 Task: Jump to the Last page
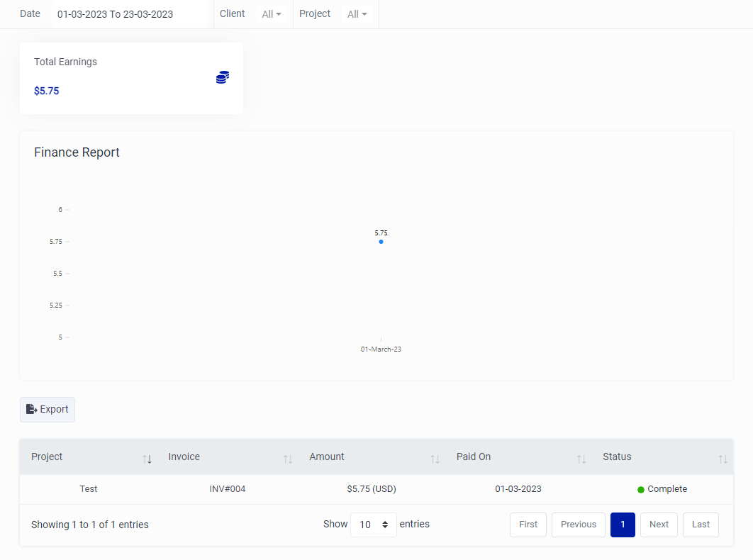point(701,525)
